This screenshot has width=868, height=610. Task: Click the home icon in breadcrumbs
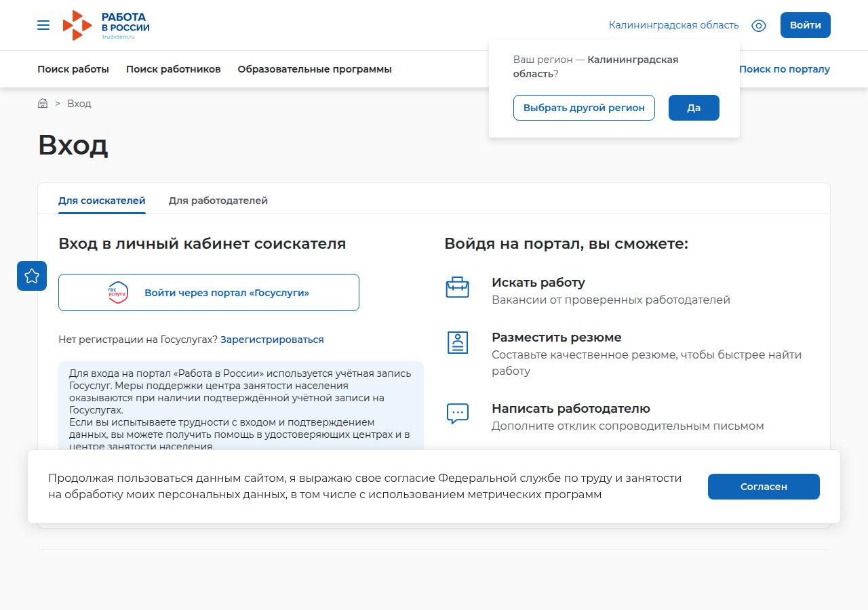click(43, 104)
